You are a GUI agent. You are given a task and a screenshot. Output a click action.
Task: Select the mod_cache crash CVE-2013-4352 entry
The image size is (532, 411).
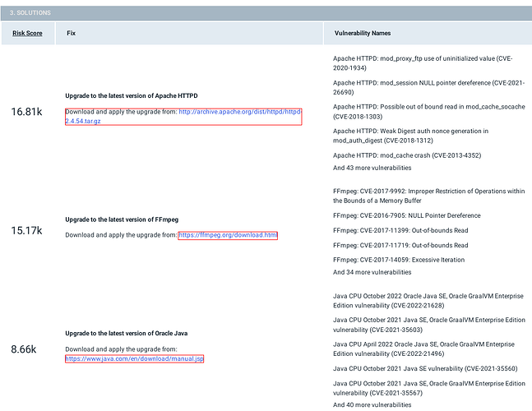[407, 155]
